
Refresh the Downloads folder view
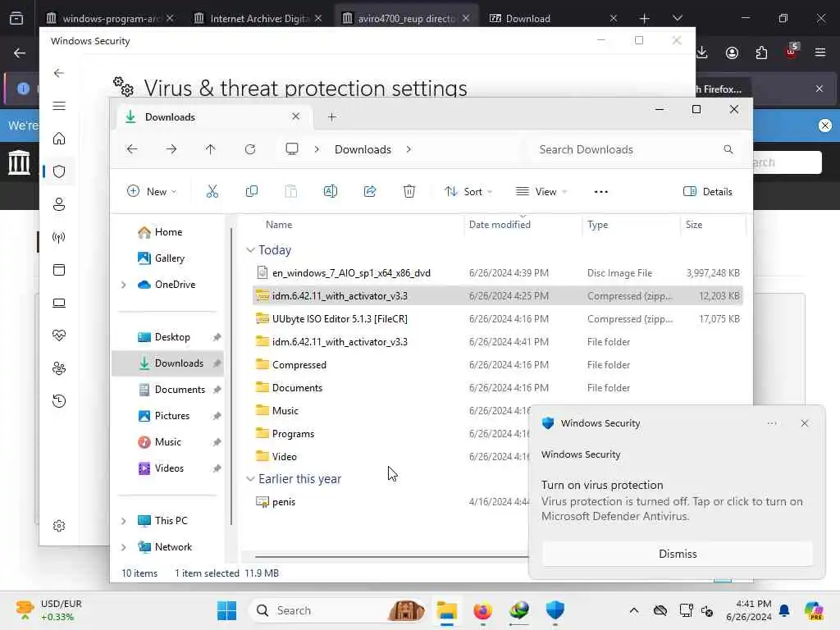[250, 149]
